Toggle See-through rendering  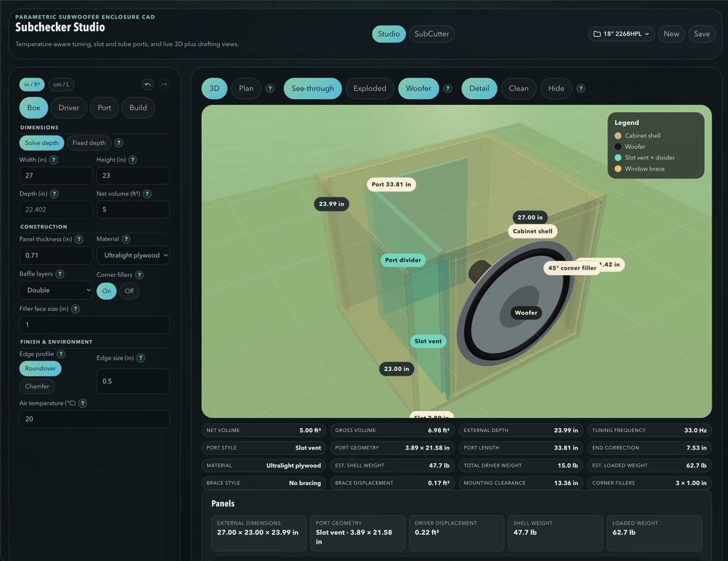[312, 89]
